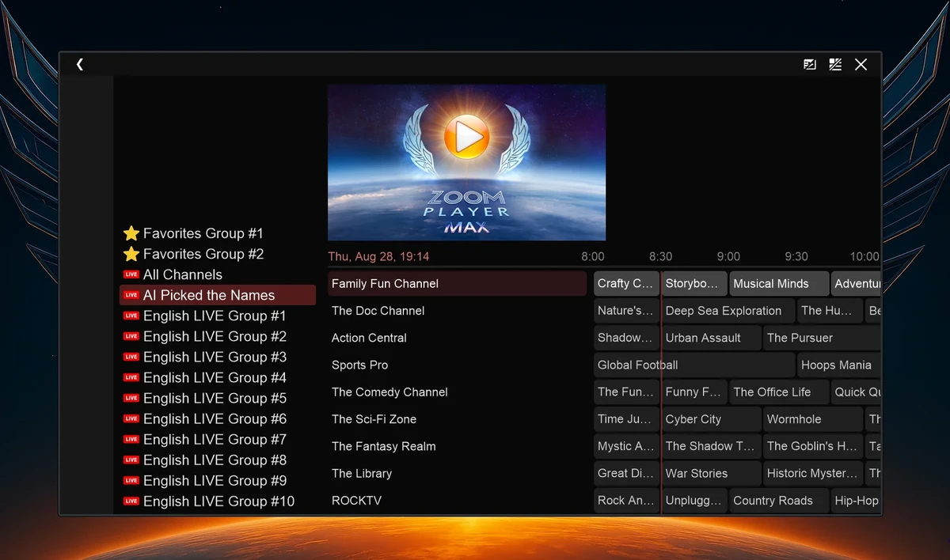Select the Country Roads program

click(x=779, y=501)
